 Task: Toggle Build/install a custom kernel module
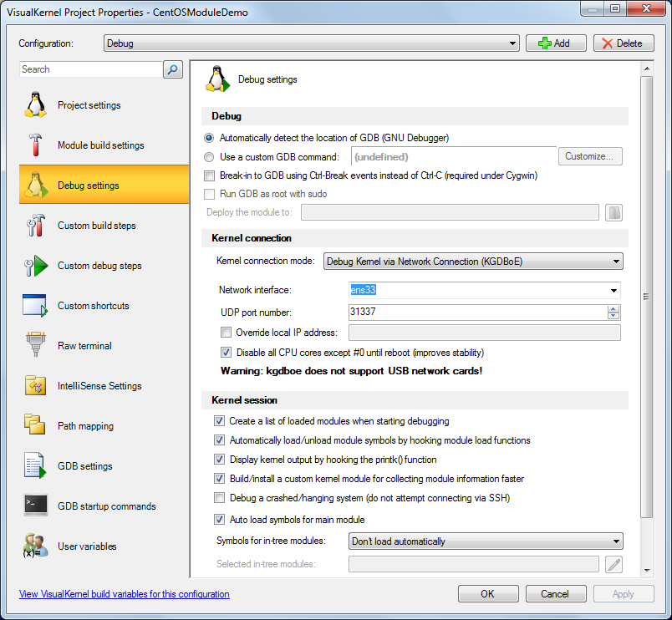(x=220, y=479)
